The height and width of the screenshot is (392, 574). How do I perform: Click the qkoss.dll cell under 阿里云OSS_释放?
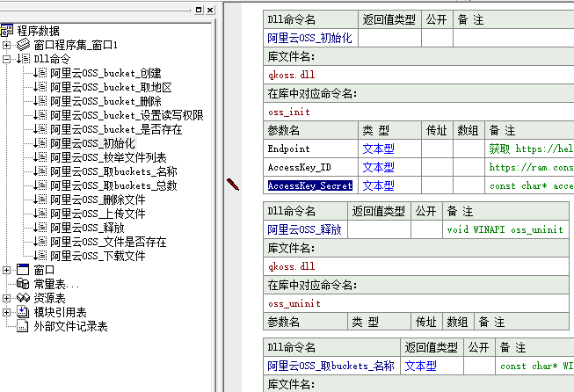click(x=416, y=266)
